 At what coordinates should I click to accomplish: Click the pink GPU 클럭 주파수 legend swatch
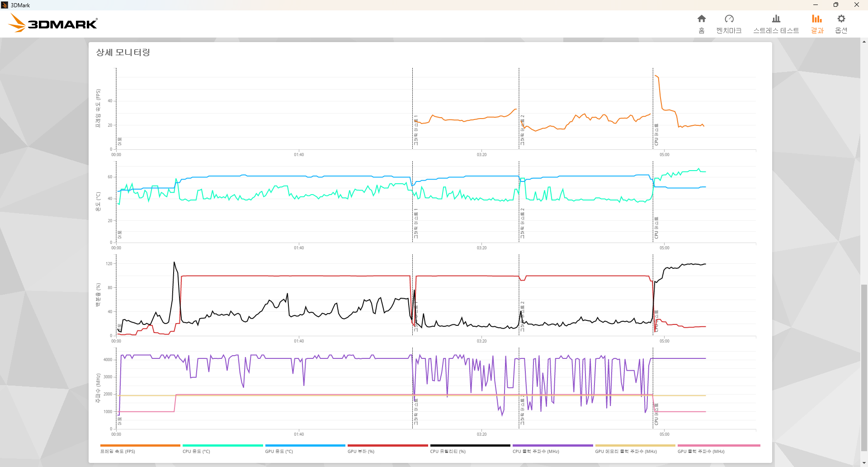click(x=719, y=445)
